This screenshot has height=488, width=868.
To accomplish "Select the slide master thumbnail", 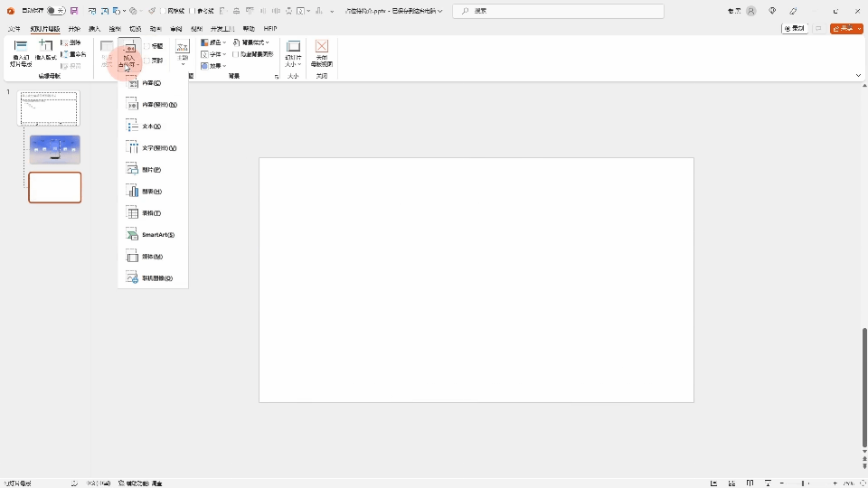I will point(50,108).
